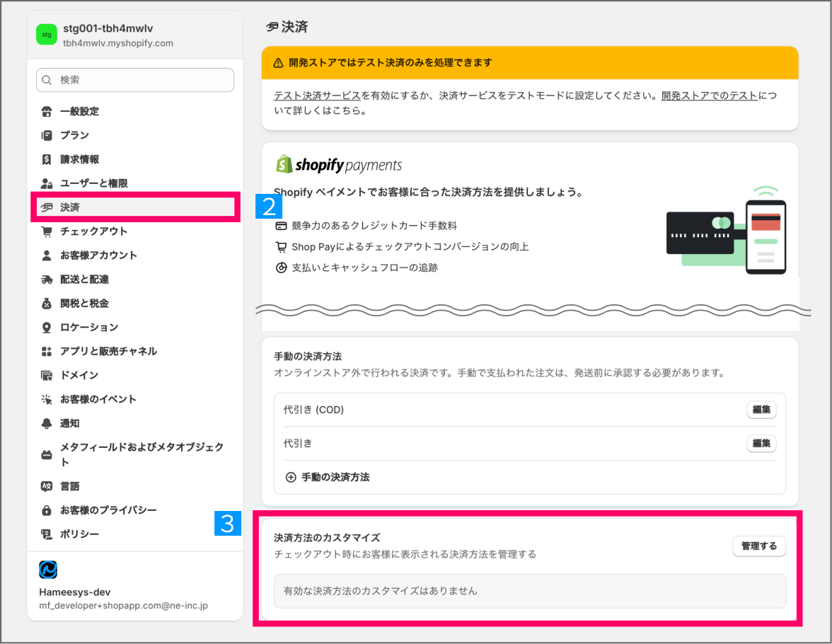The height and width of the screenshot is (644, 832).
Task: Add a 手動の決済方法 payment method
Action: click(x=335, y=478)
